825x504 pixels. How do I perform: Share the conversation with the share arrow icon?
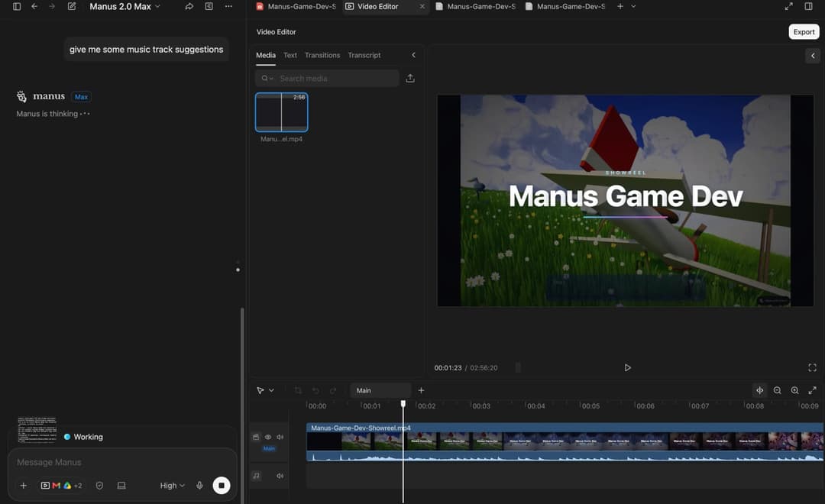[189, 6]
